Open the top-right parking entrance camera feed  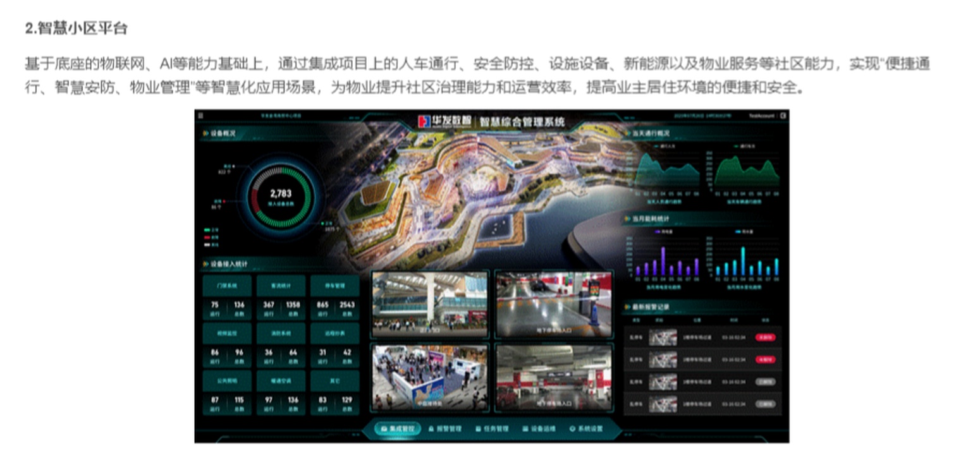(554, 305)
